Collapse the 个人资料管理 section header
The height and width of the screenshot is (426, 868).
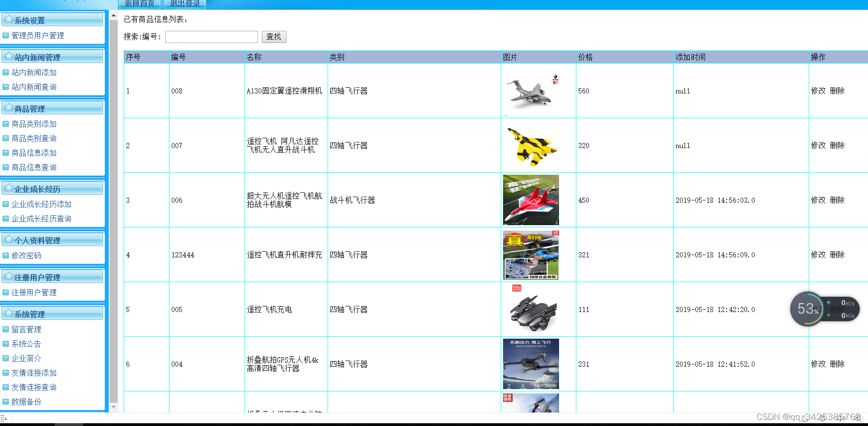[52, 240]
